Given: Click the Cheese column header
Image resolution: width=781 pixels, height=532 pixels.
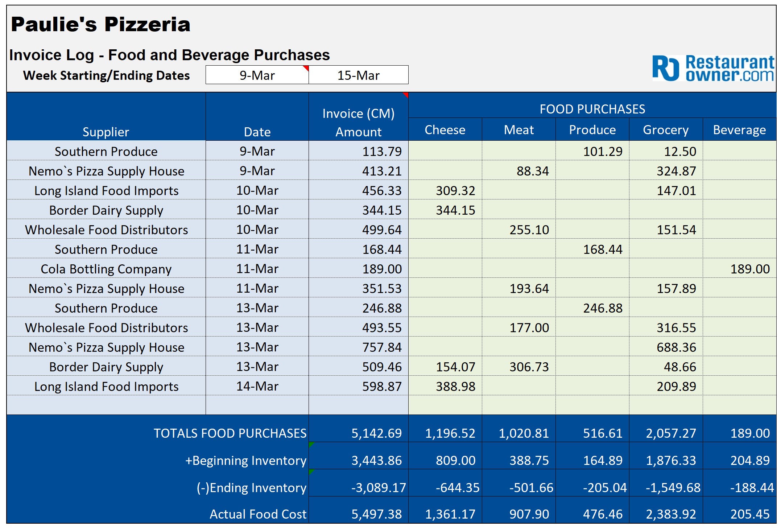Looking at the screenshot, I should pos(445,130).
